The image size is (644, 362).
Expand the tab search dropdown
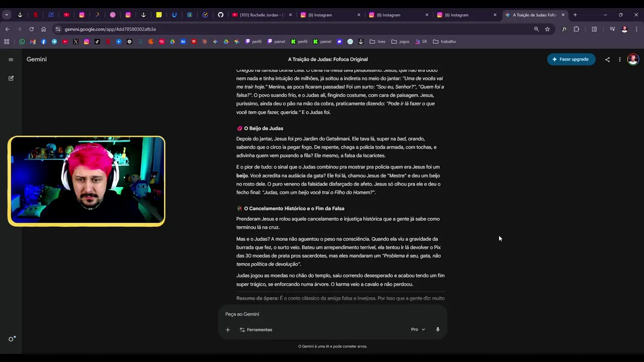coord(7,15)
